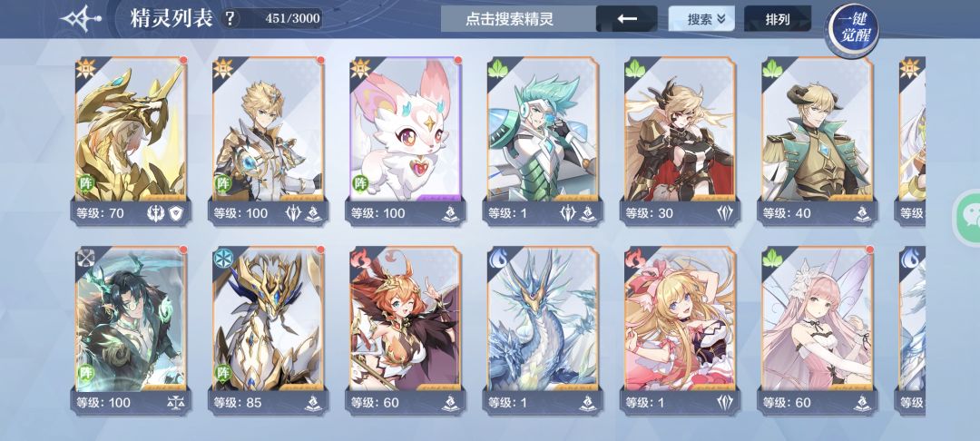Click the 阵 badge on golden knight card

(x=222, y=183)
